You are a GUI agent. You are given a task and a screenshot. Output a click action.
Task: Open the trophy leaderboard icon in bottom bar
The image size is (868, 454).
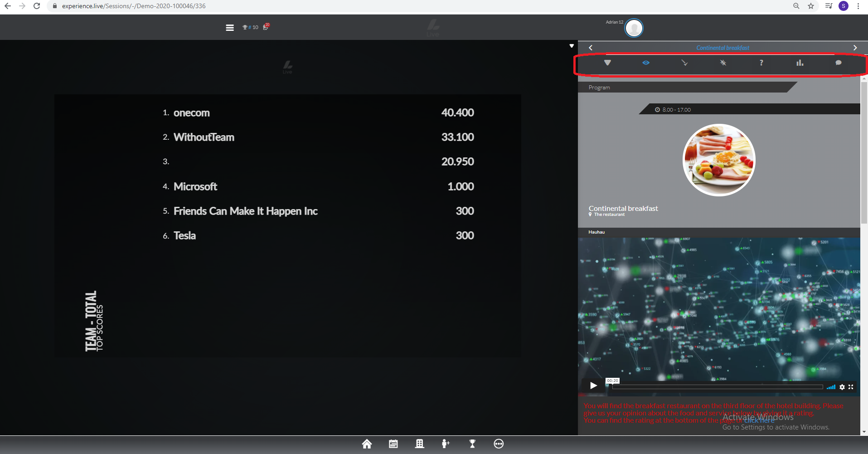click(x=472, y=444)
